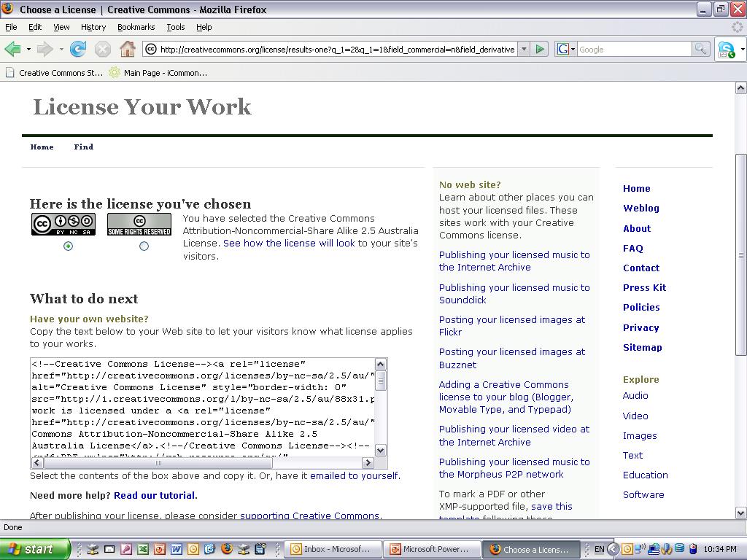The image size is (747, 560).
Task: Open 'Publishing your licensed music to Soundclick' link
Action: pos(514,294)
